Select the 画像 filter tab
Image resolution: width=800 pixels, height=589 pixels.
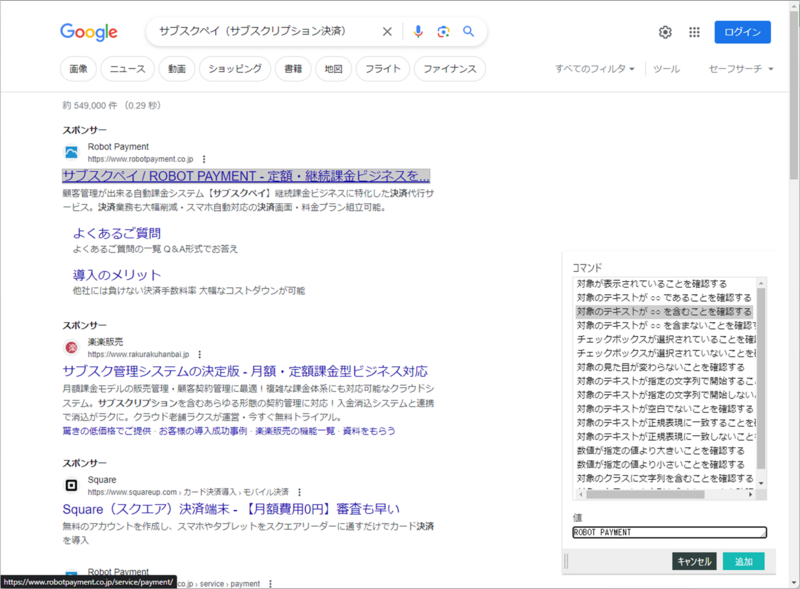[x=79, y=69]
